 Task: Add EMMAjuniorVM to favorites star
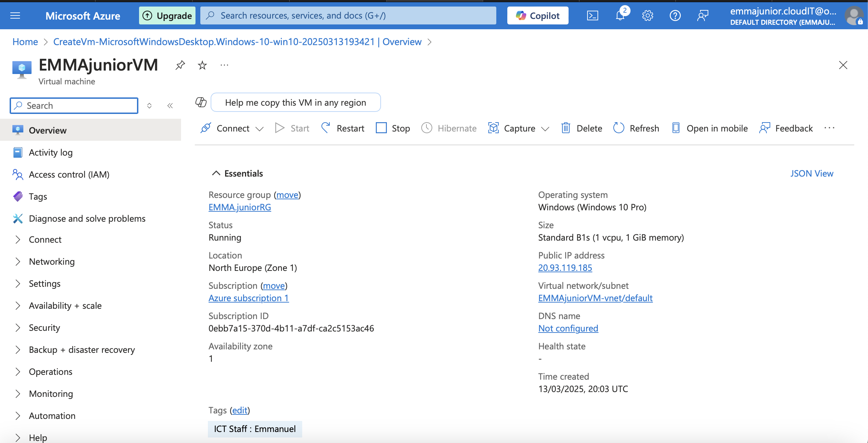coord(202,65)
